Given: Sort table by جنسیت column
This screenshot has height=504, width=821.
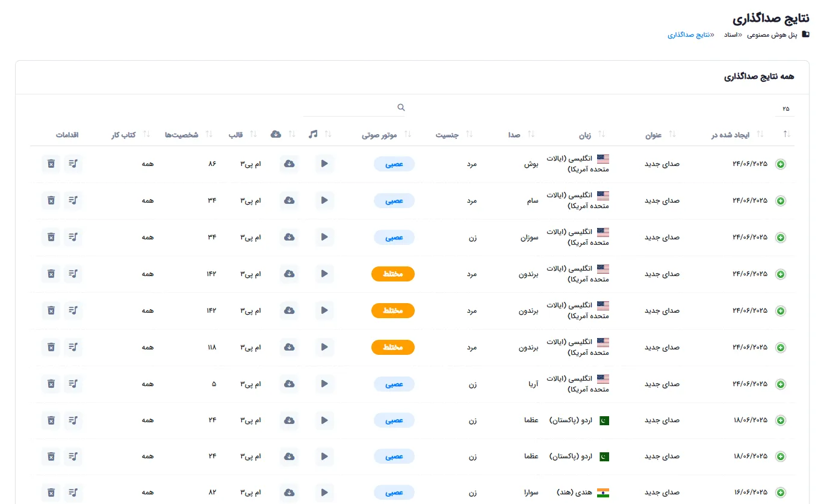Looking at the screenshot, I should click(456, 135).
